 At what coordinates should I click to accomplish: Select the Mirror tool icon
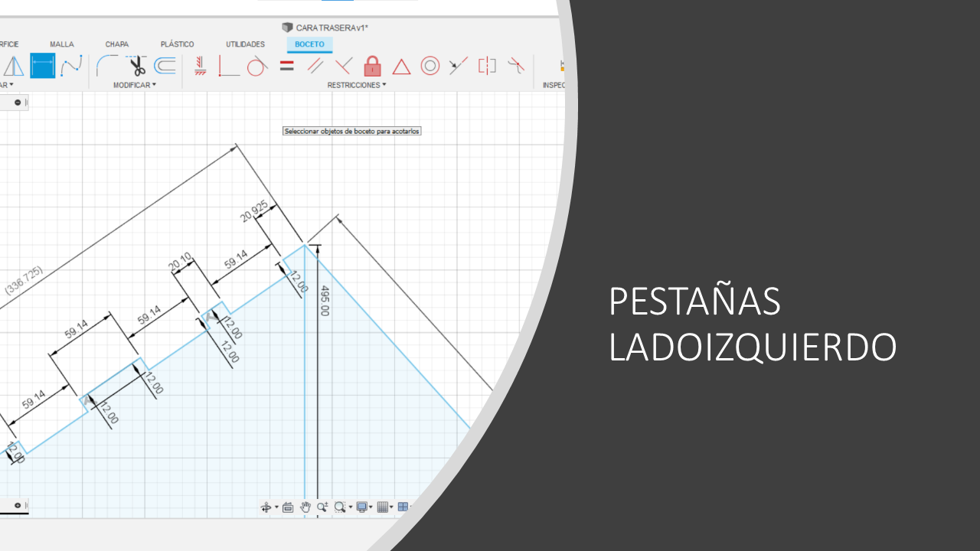tap(13, 66)
